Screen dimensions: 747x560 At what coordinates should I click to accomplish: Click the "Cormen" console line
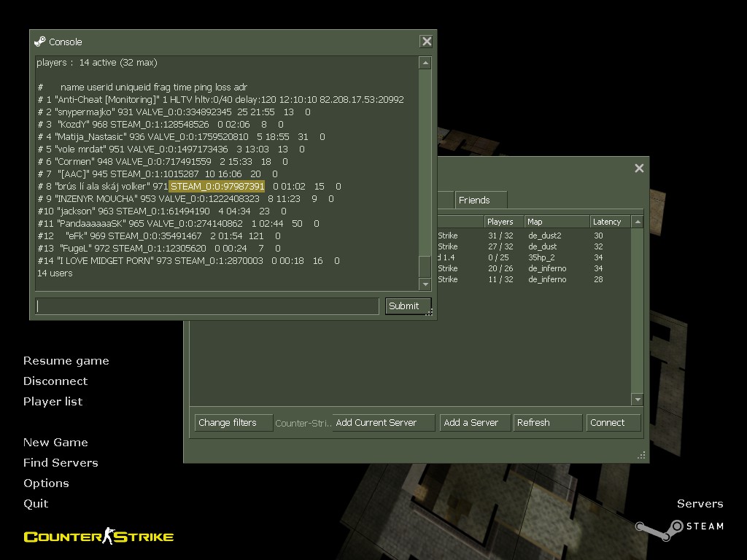[163, 161]
